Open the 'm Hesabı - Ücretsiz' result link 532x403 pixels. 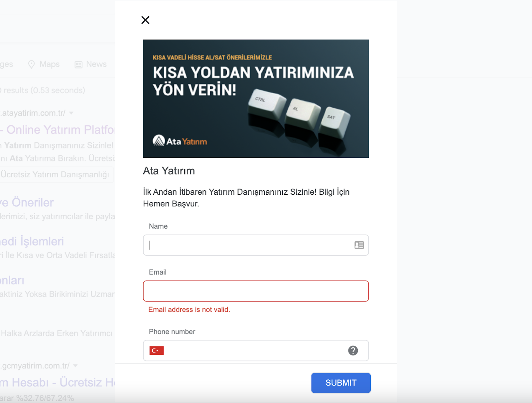click(x=57, y=382)
